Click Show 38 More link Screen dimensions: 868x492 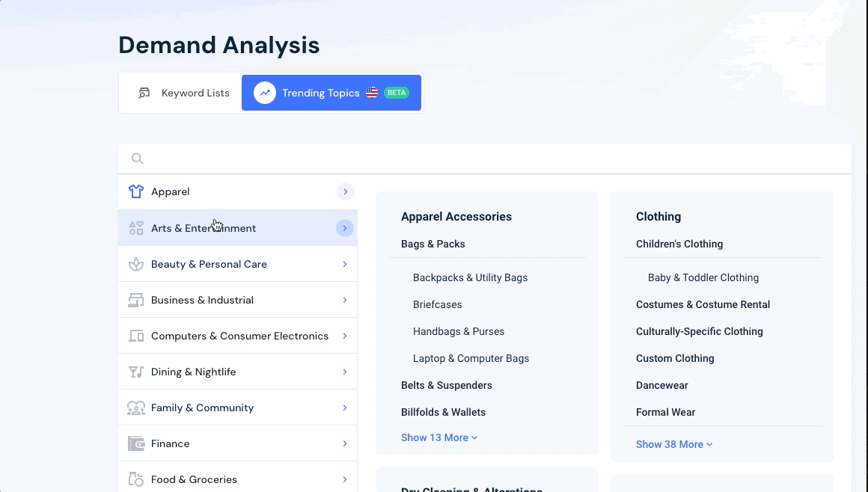pyautogui.click(x=673, y=444)
